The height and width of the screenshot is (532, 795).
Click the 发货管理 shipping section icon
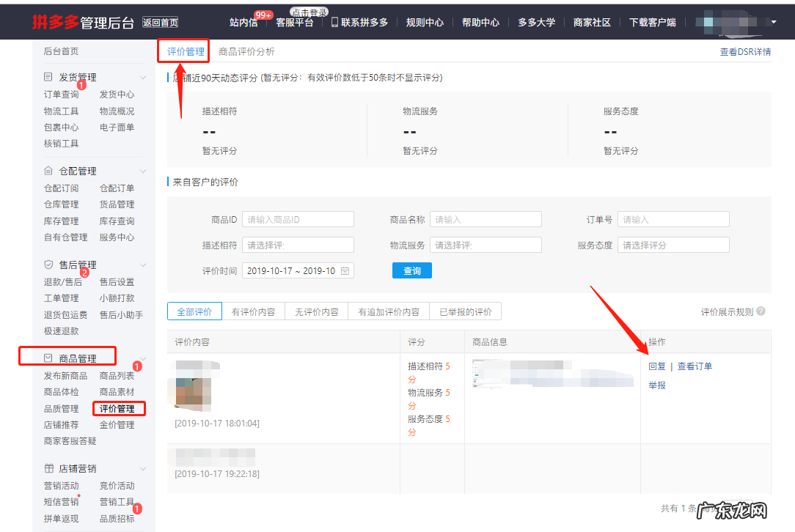47,76
